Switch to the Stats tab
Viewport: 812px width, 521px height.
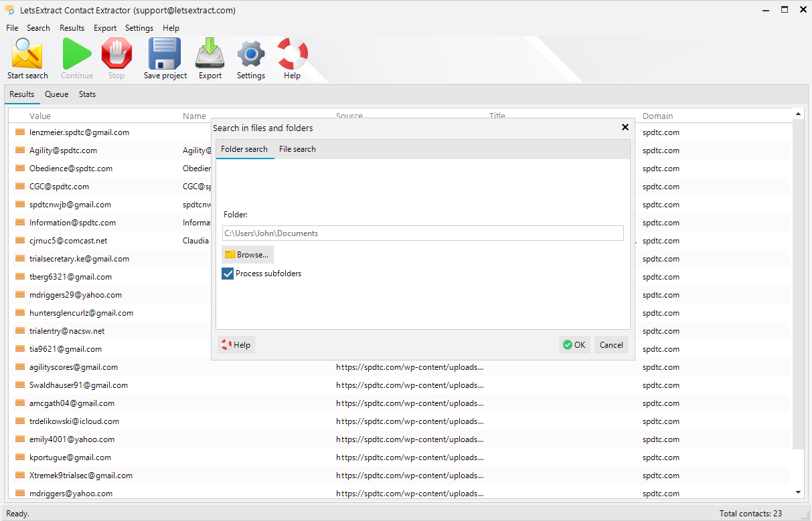87,94
